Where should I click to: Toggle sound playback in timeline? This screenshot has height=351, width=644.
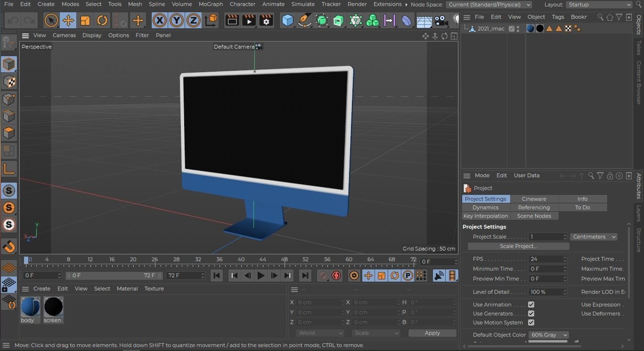[x=439, y=276]
